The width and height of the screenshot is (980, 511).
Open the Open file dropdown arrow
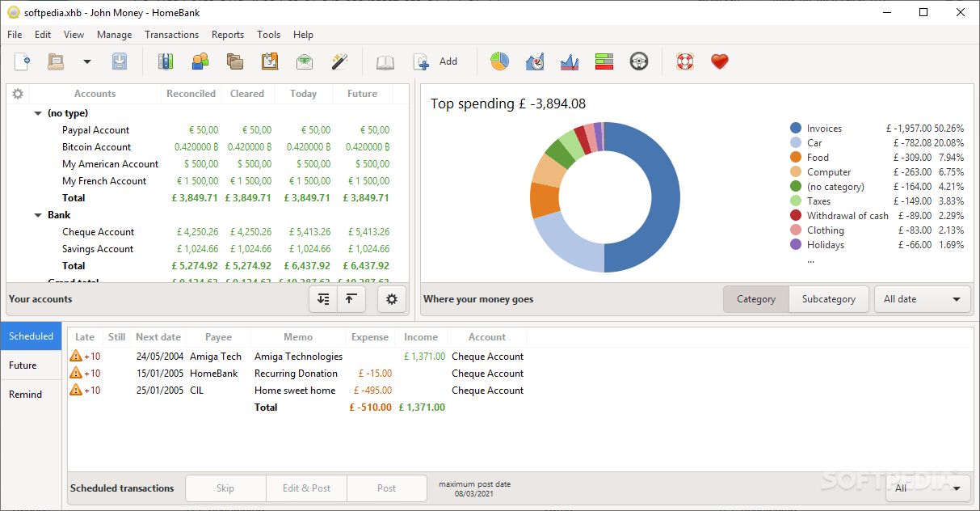coord(86,61)
